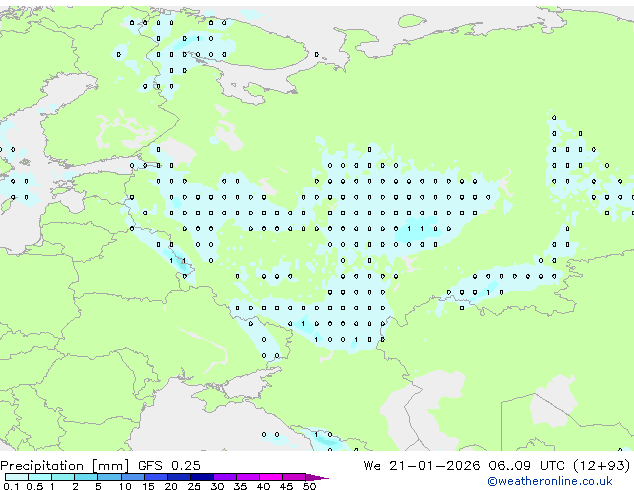Click the legend label '25'

coord(194,486)
